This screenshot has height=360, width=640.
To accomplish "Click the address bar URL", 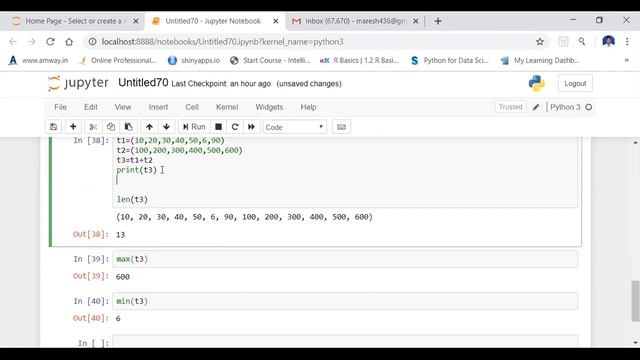I will [x=222, y=42].
